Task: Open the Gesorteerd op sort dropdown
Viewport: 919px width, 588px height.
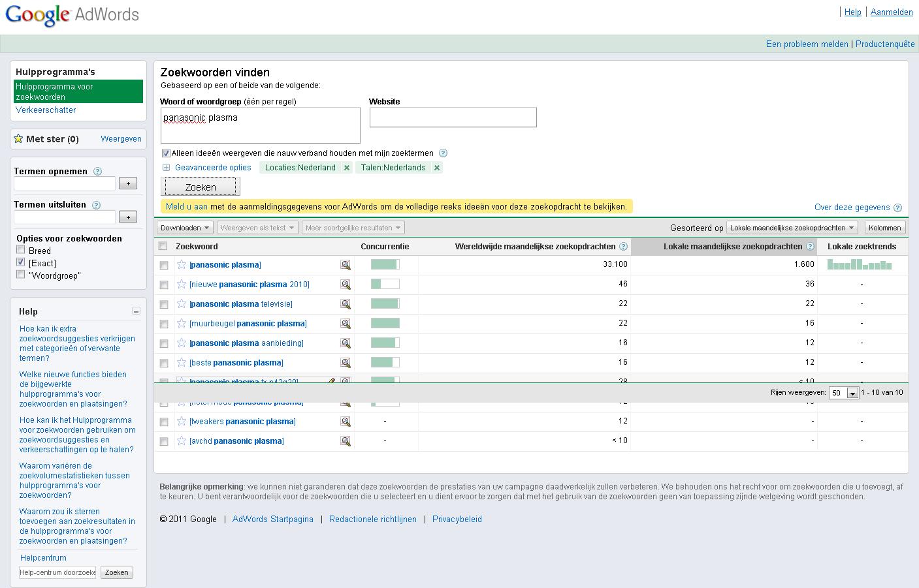Action: (793, 228)
